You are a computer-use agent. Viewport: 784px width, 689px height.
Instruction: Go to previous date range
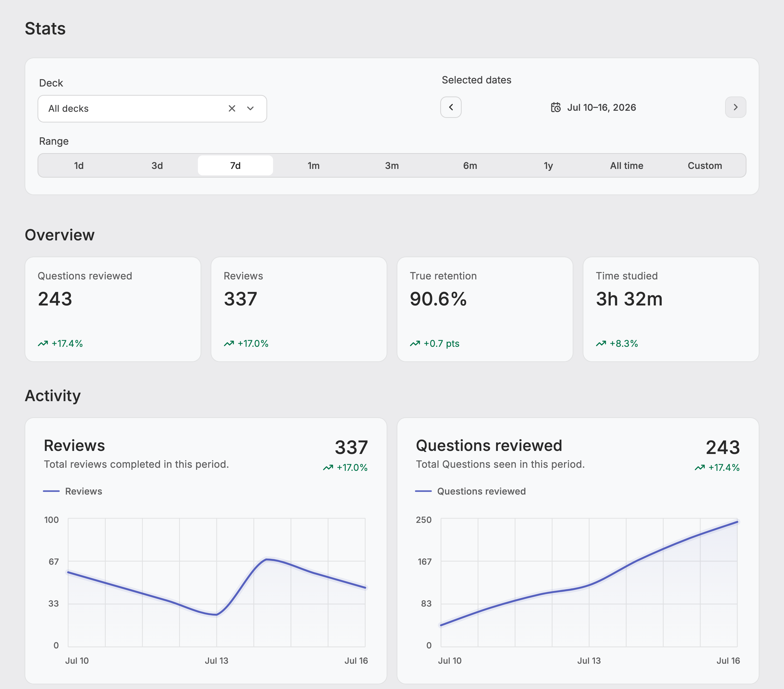point(451,107)
